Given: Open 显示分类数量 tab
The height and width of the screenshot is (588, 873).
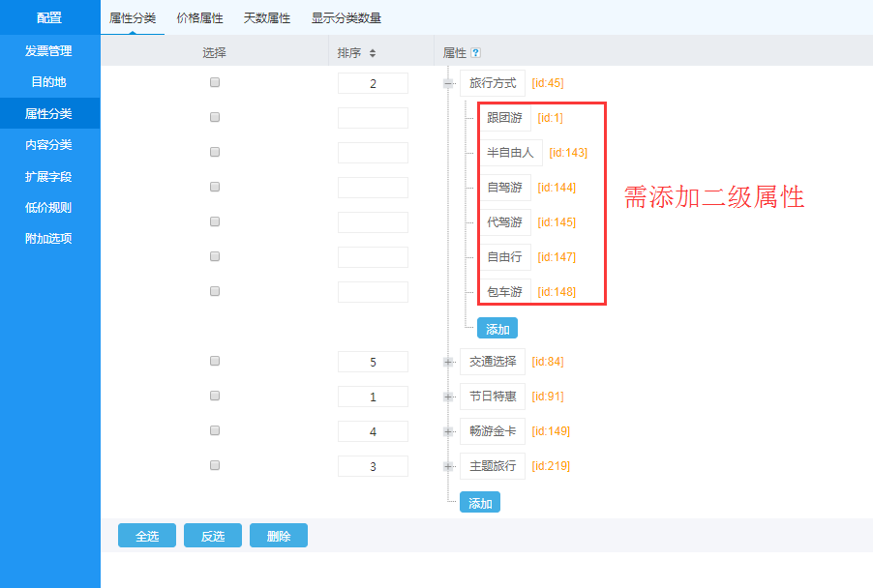Looking at the screenshot, I should click(346, 17).
